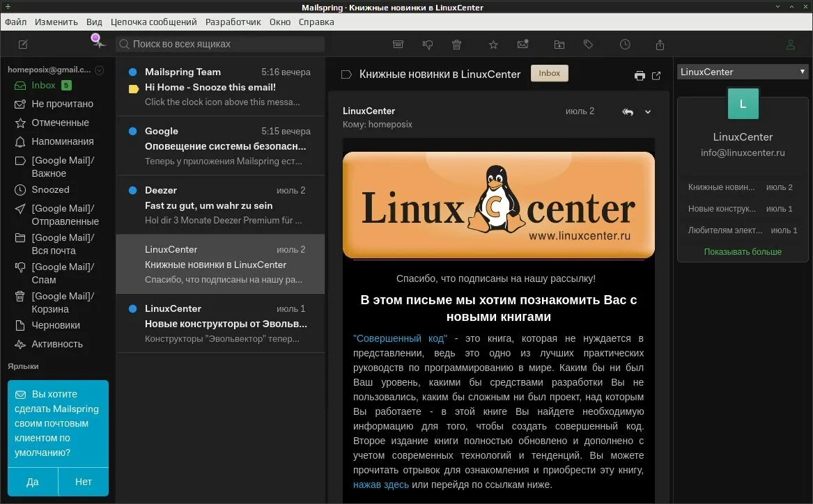Screen dimensions: 813x504
Task: Open the Mailspring Team snooze email
Action: point(221,86)
